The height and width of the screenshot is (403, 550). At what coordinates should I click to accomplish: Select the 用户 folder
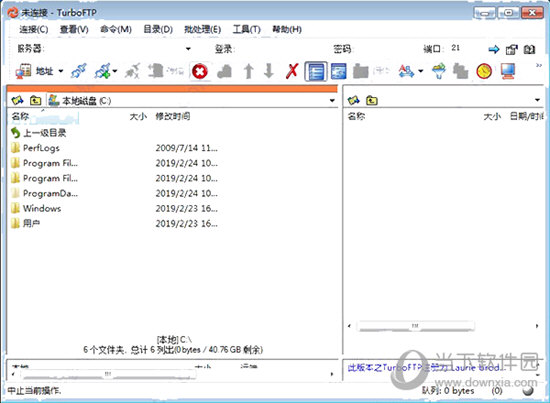point(25,223)
